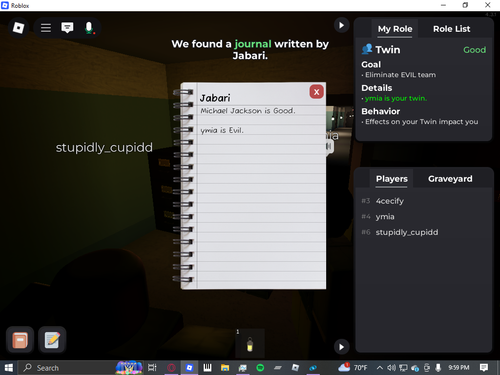Select player ymia in the list
500x375 pixels.
click(x=385, y=217)
